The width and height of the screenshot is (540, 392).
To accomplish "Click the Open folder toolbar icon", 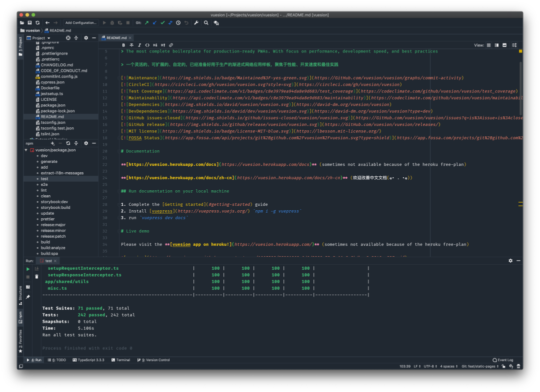I will coord(21,22).
